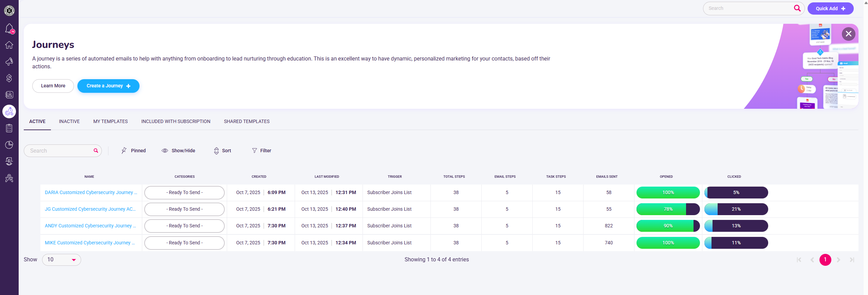
Task: Open the pie chart reports icon
Action: pyautogui.click(x=9, y=145)
